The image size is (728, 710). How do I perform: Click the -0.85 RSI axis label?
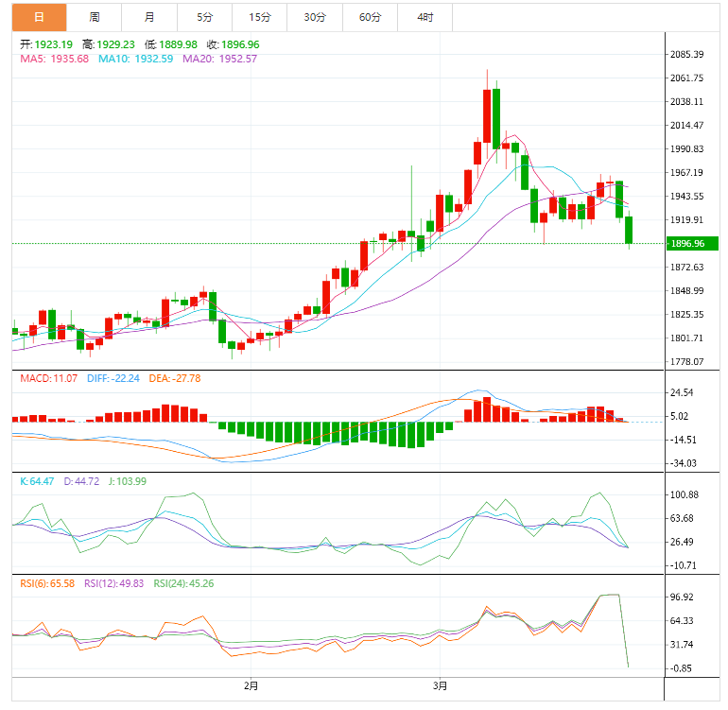(x=683, y=668)
